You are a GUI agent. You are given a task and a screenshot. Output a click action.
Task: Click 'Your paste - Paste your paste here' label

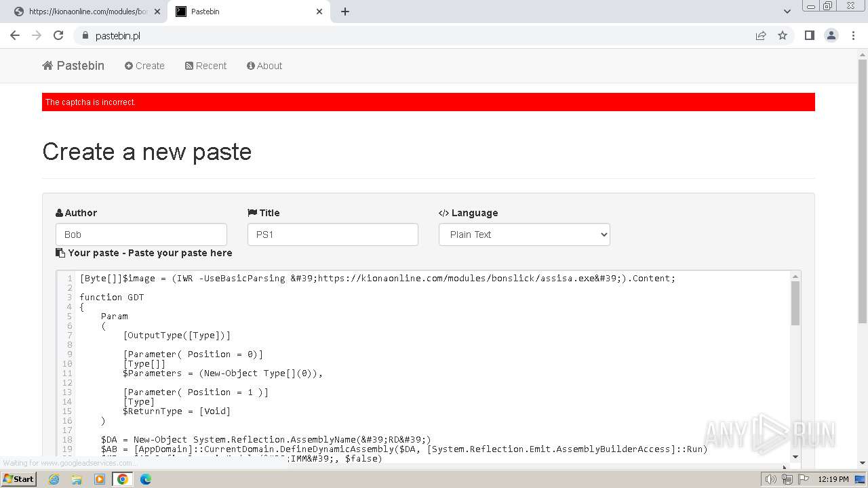(144, 253)
